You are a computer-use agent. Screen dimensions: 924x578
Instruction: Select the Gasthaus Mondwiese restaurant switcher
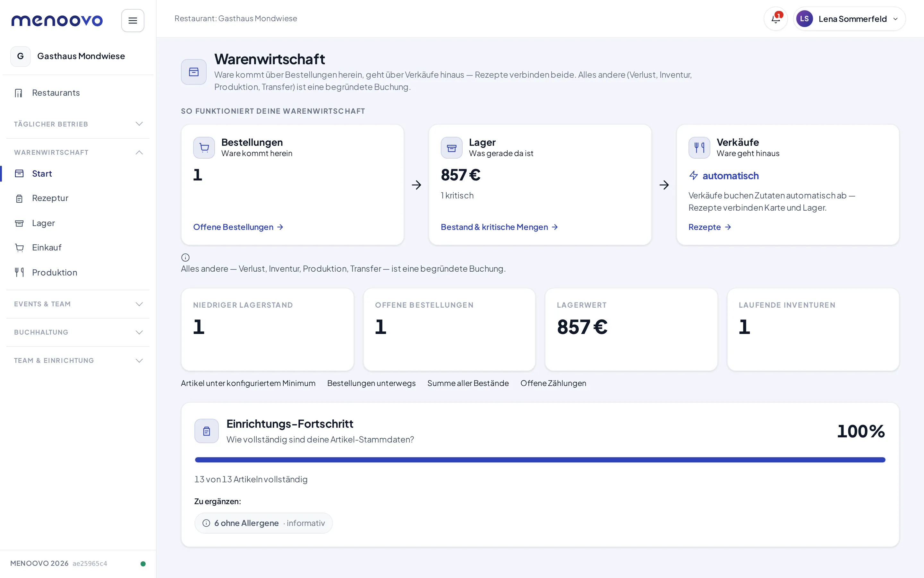[78, 56]
